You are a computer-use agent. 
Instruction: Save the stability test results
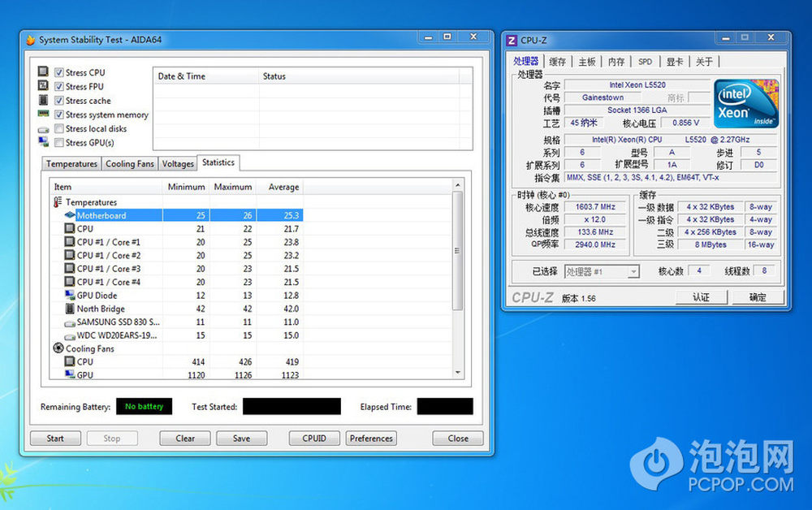tap(242, 439)
